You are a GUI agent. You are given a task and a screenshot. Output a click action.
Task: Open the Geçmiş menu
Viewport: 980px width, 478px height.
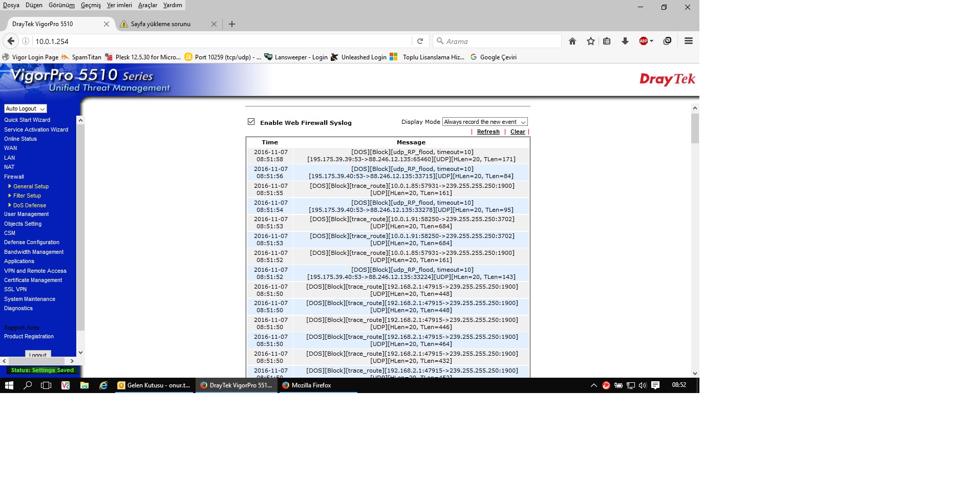pyautogui.click(x=91, y=5)
